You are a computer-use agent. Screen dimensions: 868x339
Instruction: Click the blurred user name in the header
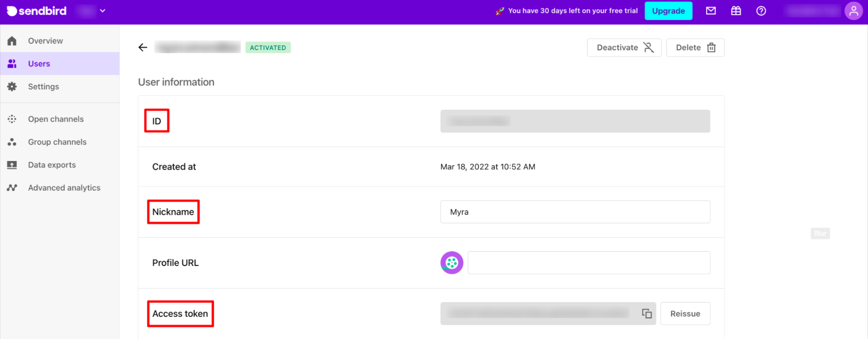tap(198, 47)
